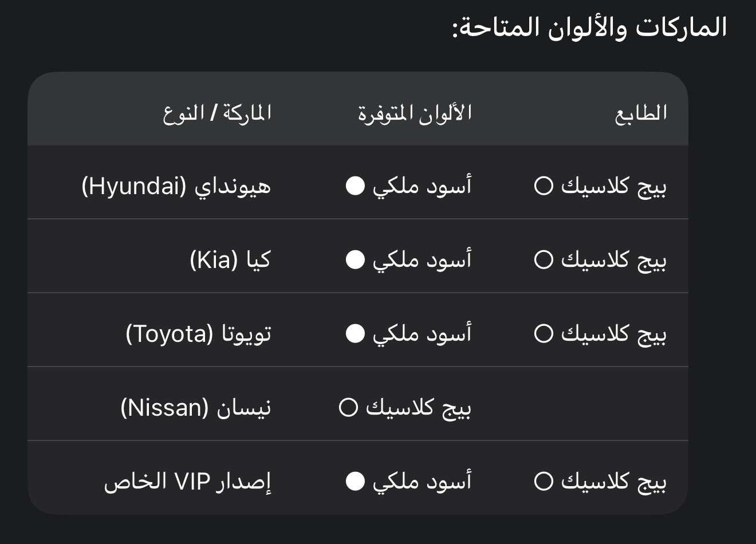Toggle the beige option for the VIP edition
Viewport: 756px width, 544px height.
point(544,481)
